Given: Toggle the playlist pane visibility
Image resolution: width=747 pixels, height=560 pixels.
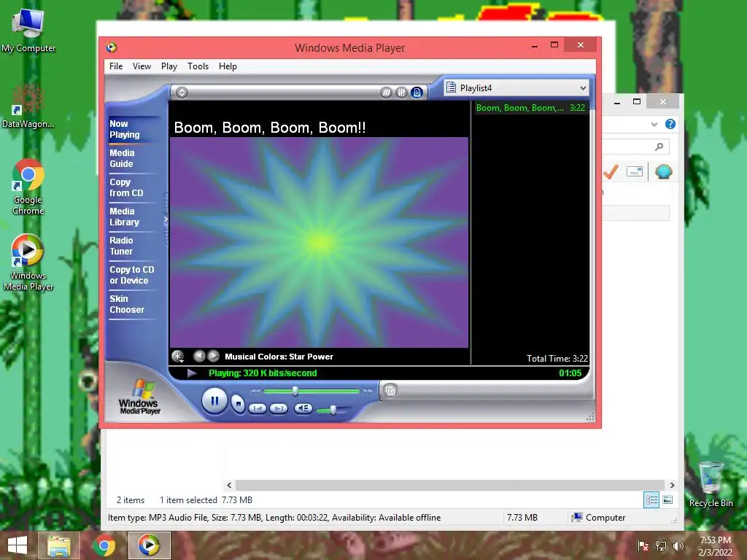Looking at the screenshot, I should (x=417, y=93).
